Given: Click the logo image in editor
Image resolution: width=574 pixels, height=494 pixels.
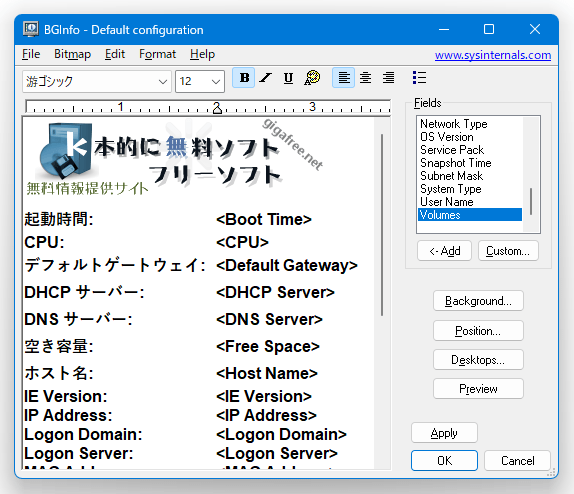Looking at the screenshot, I should click(x=175, y=157).
